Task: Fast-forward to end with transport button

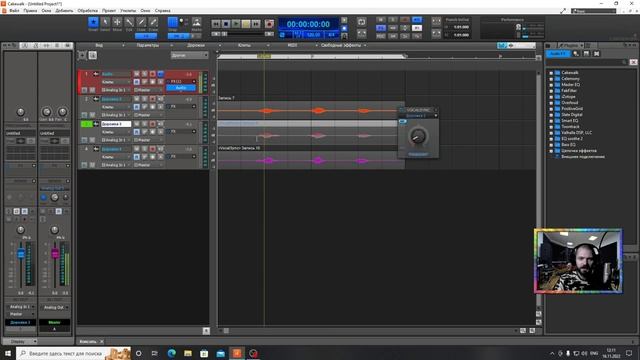Action: (x=256, y=24)
